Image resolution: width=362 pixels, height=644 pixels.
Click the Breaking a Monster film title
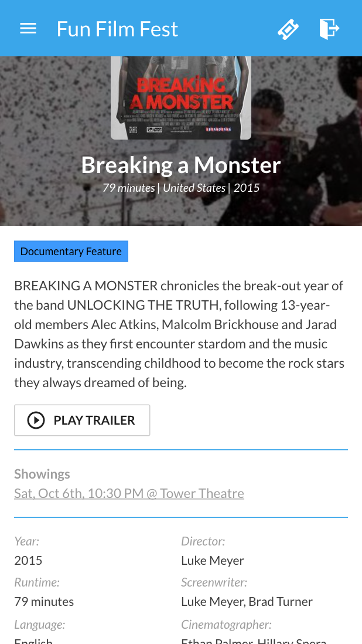[x=181, y=165]
